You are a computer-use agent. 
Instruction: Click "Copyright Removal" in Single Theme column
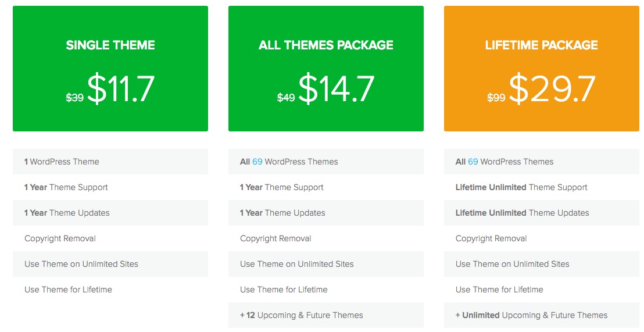[x=60, y=238]
